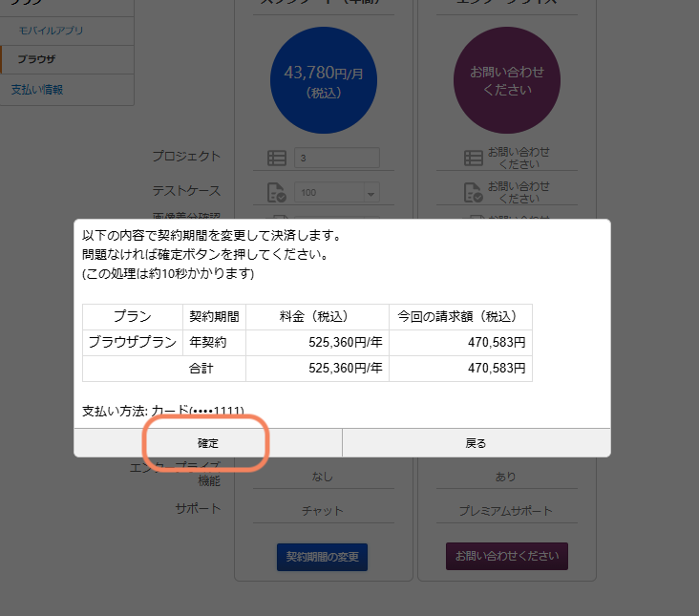The width and height of the screenshot is (699, 616).
Task: Click the チャット support value
Action: (323, 511)
